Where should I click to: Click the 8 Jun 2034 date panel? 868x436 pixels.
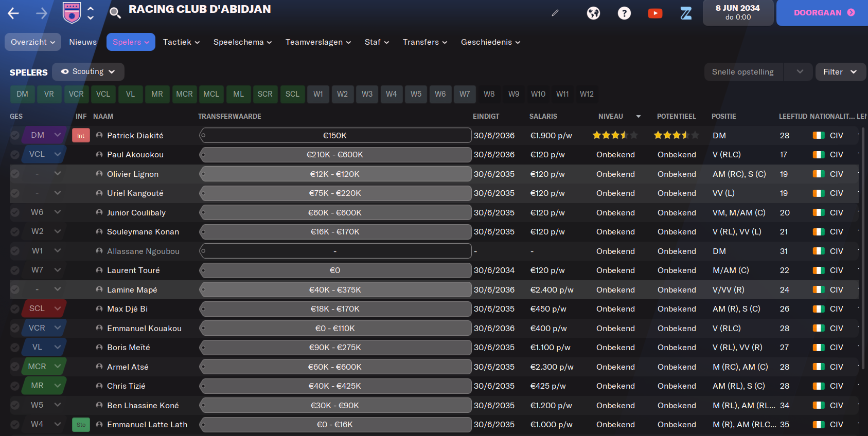(738, 13)
